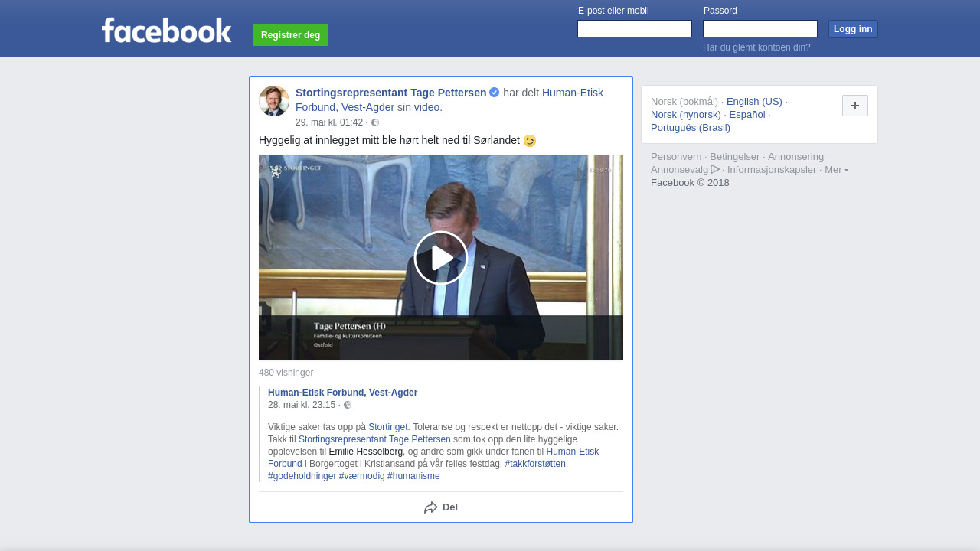Play the Stortinget video
This screenshot has height=551, width=980.
click(x=441, y=258)
